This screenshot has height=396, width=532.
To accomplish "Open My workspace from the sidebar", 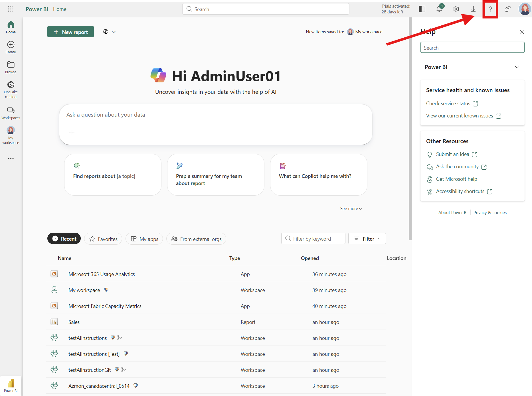I will coord(11,136).
